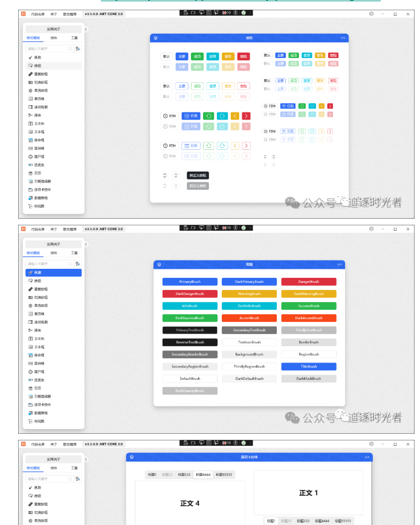Click large solid red right-arrow icon button
The height and width of the screenshot is (525, 420).
tap(246, 116)
